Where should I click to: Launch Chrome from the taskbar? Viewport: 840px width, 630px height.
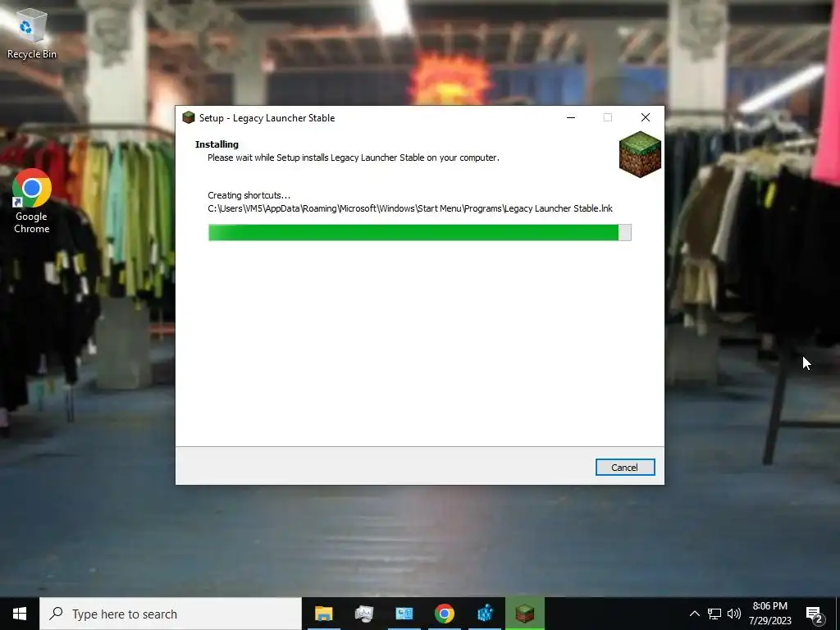444,614
